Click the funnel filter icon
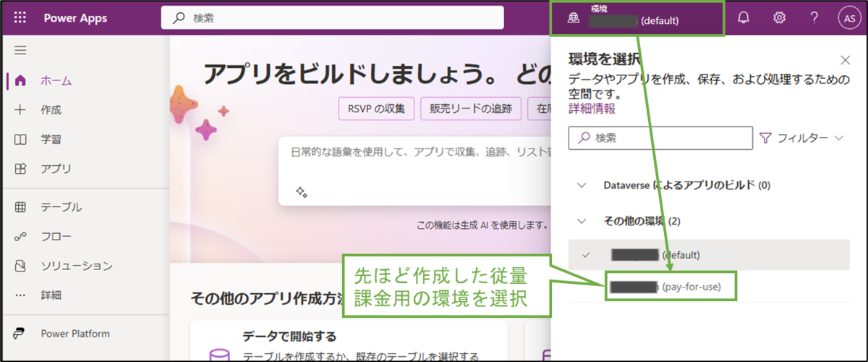 coord(765,138)
